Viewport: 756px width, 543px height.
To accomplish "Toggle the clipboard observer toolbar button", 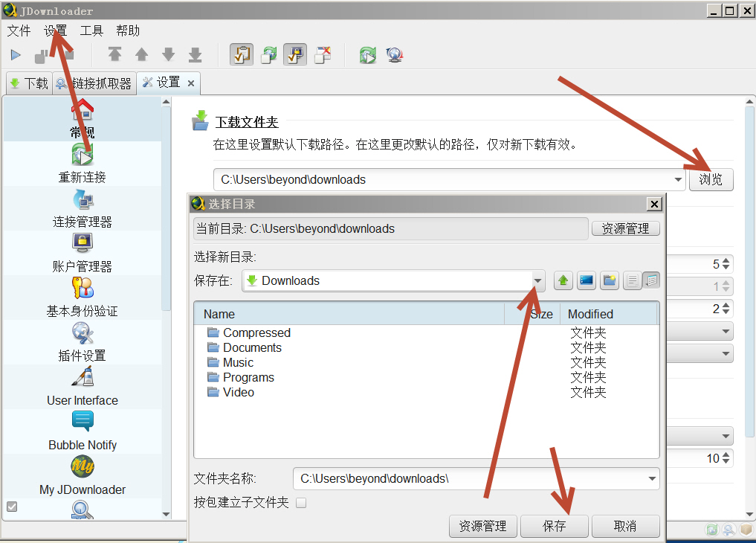I will [242, 55].
